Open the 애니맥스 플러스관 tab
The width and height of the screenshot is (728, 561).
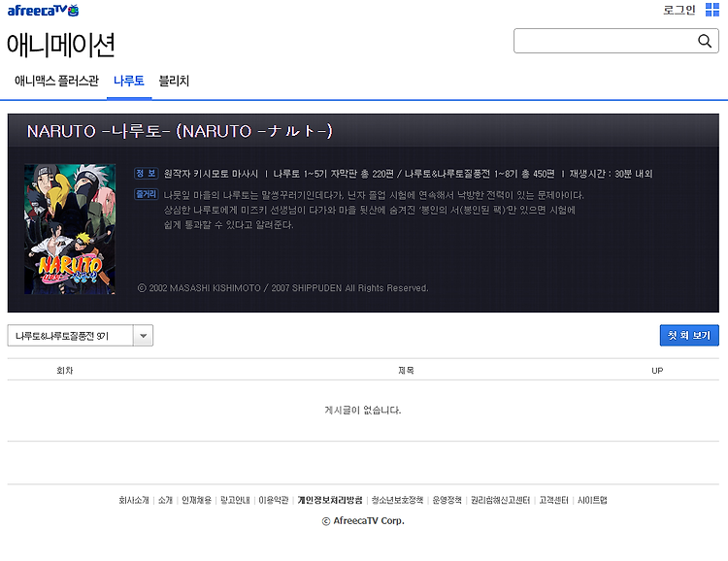point(56,81)
